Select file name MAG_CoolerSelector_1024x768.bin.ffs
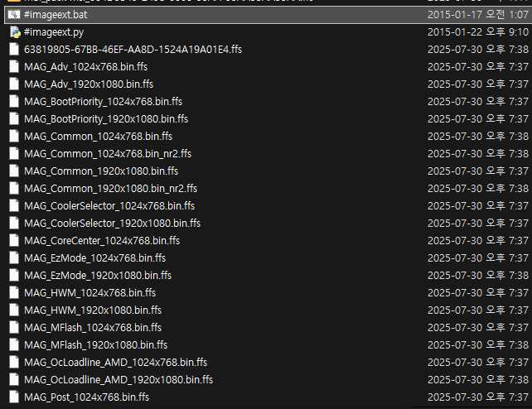 (x=109, y=206)
